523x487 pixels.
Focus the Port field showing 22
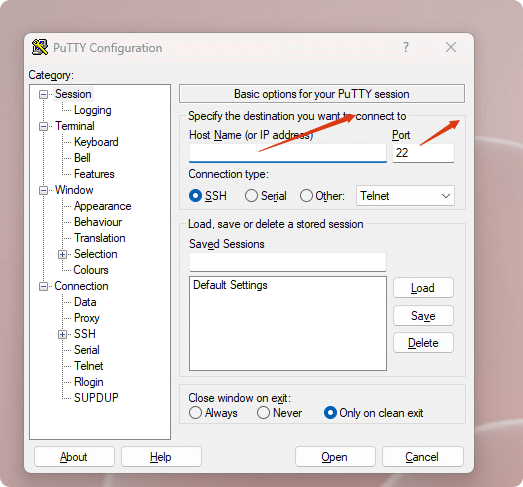[423, 153]
